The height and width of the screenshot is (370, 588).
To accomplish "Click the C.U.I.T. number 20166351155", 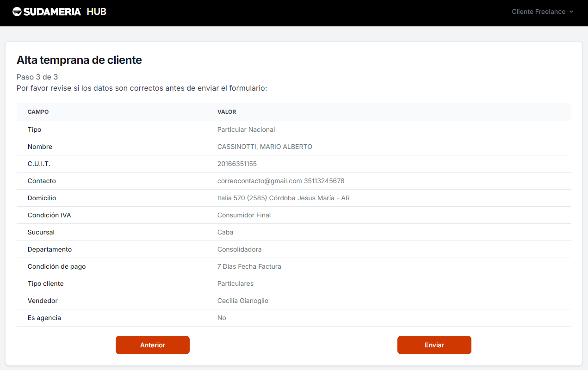I will pyautogui.click(x=237, y=164).
